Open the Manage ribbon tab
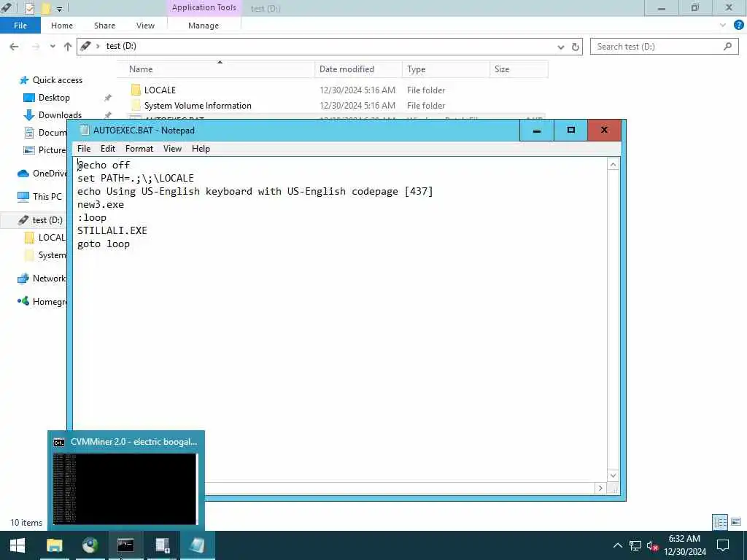The image size is (747, 560). coord(204,26)
